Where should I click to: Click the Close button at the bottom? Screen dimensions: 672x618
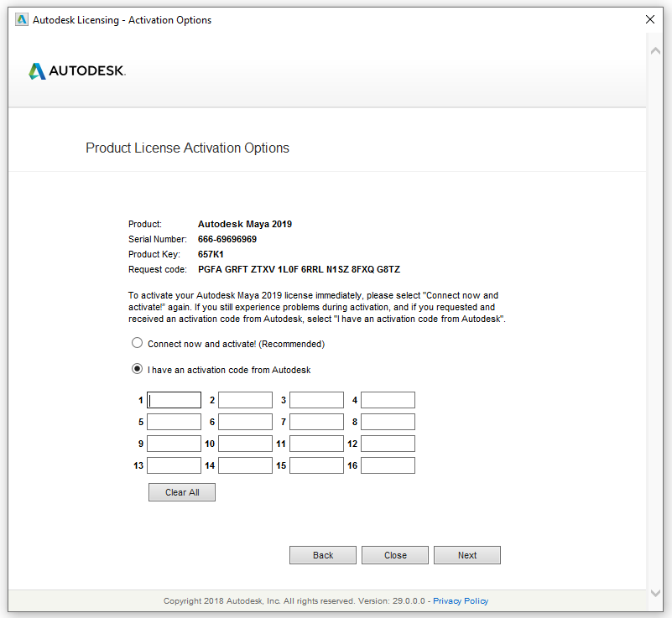(x=394, y=555)
